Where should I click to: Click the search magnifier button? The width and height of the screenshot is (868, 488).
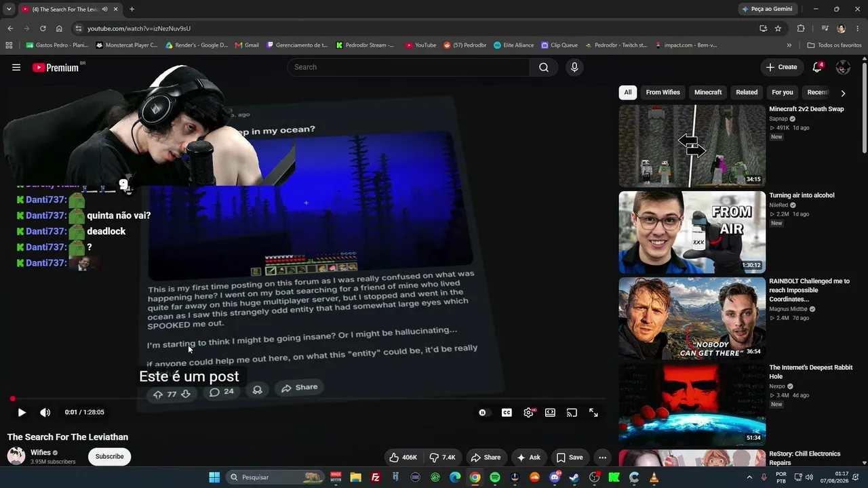pyautogui.click(x=544, y=67)
